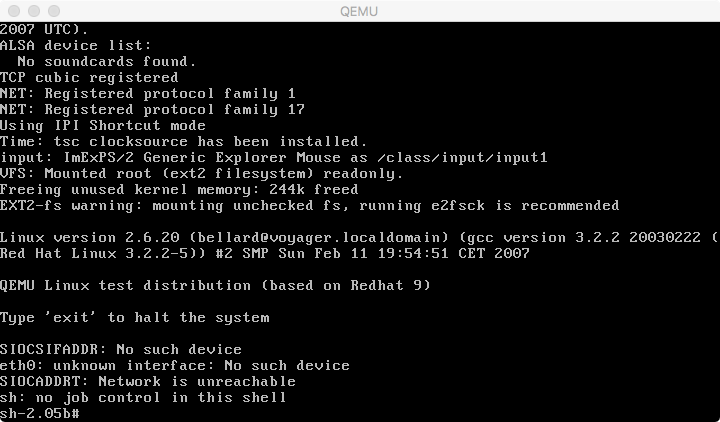The width and height of the screenshot is (720, 422).
Task: Click 'QEMU Linux test distribution' text
Action: click(215, 286)
